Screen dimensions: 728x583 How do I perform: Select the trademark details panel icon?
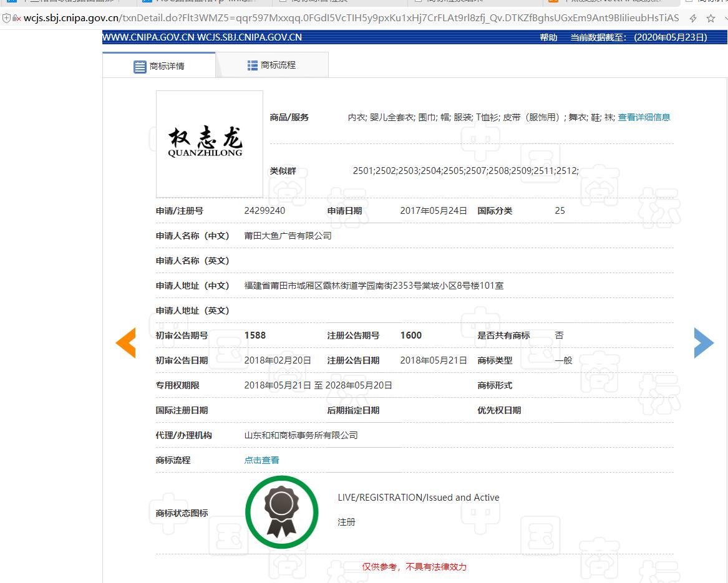(x=139, y=66)
